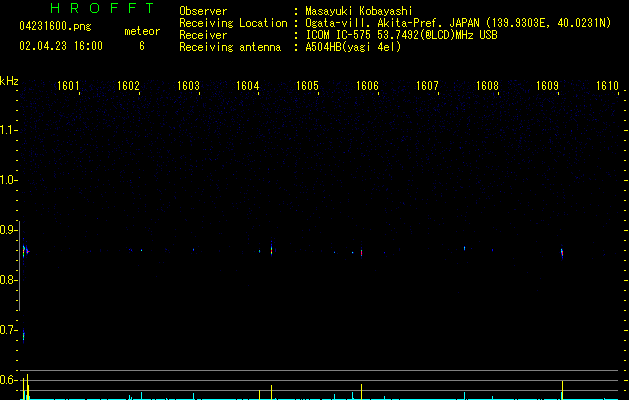The width and height of the screenshot is (629, 400).
Task: Click the yellow power peak below 1609
Action: 562,390
